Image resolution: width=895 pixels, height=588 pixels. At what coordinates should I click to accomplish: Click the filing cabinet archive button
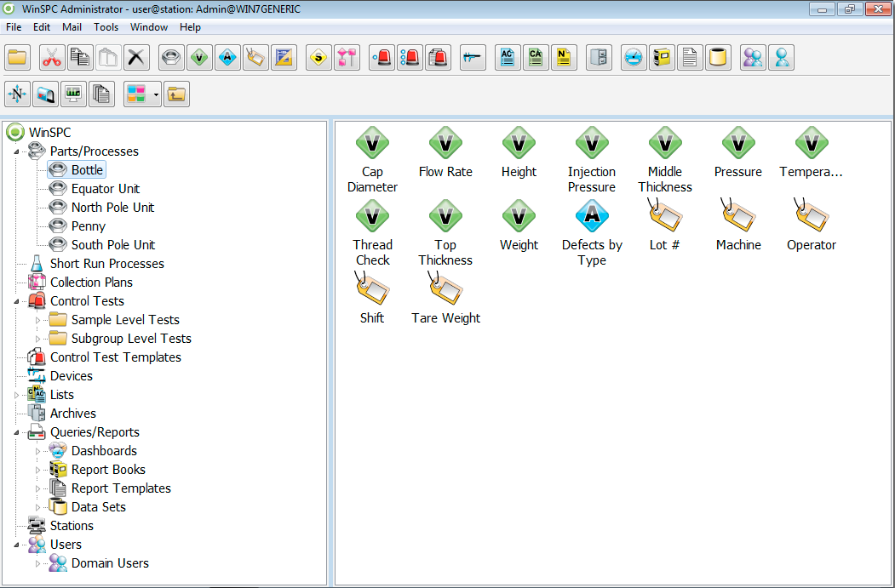click(x=599, y=58)
